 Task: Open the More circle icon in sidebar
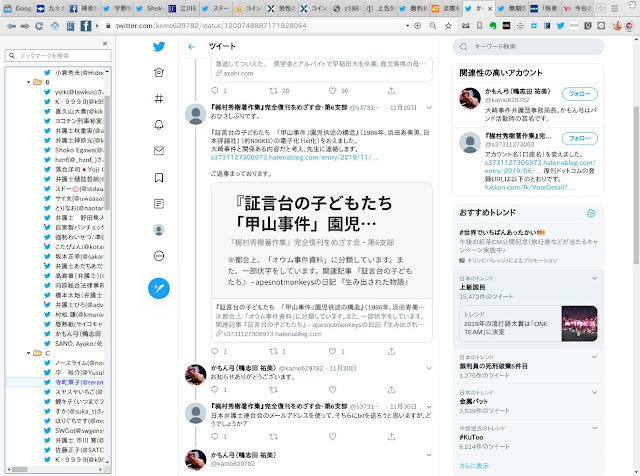(x=159, y=256)
